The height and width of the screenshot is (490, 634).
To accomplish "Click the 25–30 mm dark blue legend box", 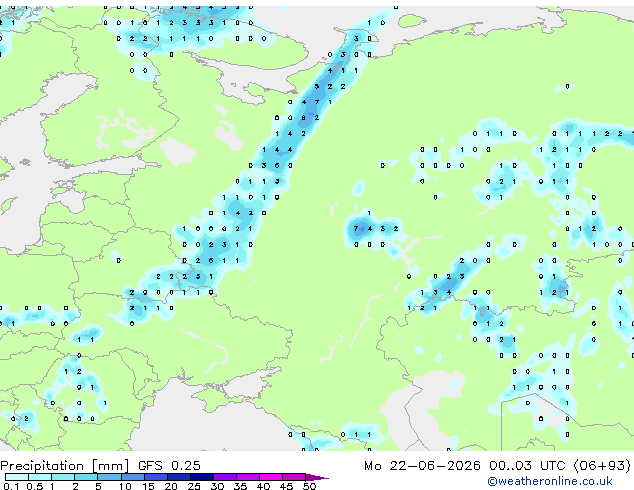I will (202, 477).
